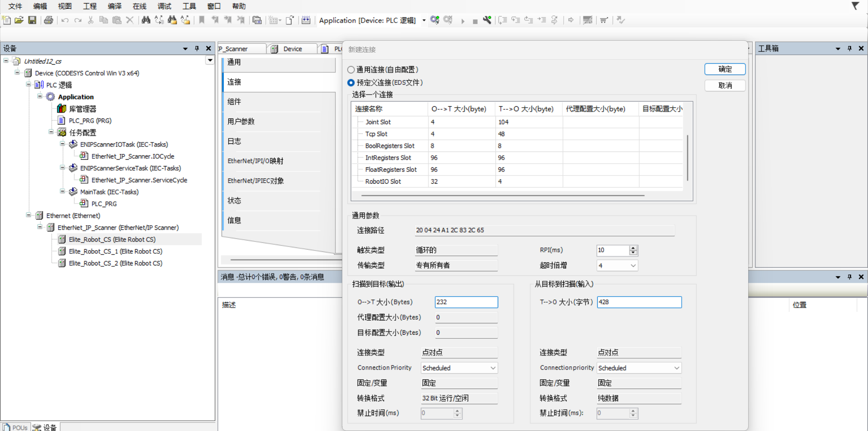Click the Login gear icon in toolbar
868x431 pixels.
tap(435, 20)
